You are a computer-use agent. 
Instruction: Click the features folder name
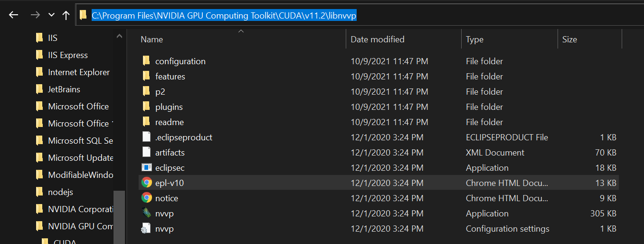click(170, 77)
